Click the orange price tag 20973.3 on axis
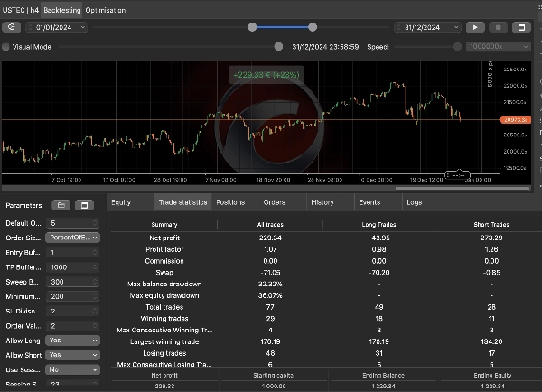 click(x=516, y=119)
